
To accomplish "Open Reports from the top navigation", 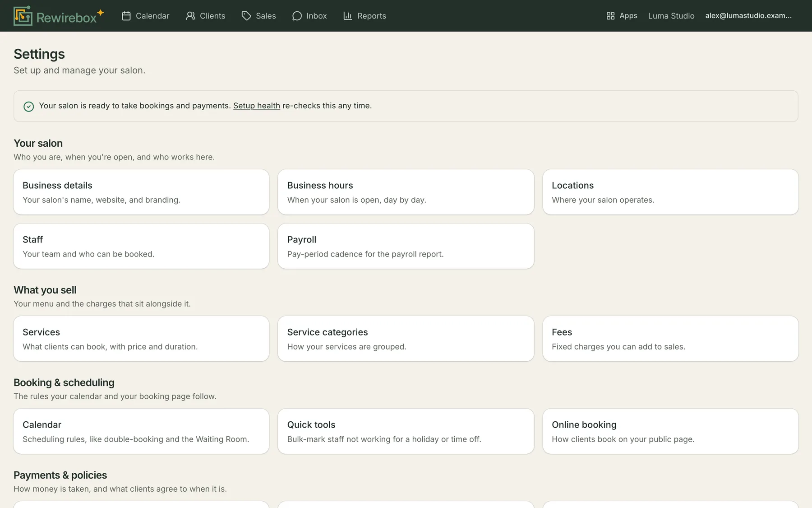I will 364,16.
